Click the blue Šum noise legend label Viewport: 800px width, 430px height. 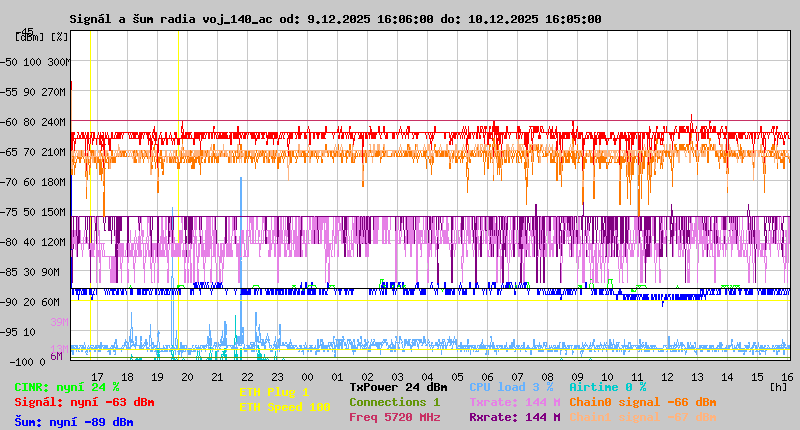(x=74, y=422)
